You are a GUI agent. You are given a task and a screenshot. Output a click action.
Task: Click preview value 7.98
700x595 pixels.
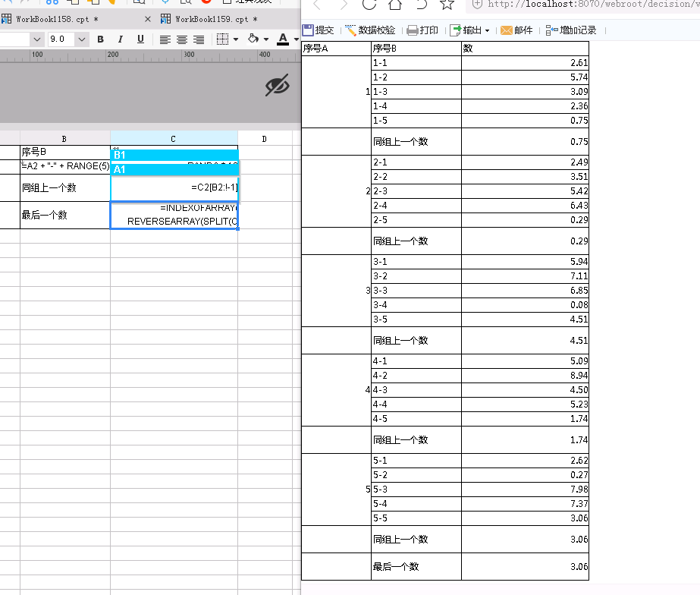click(x=579, y=490)
